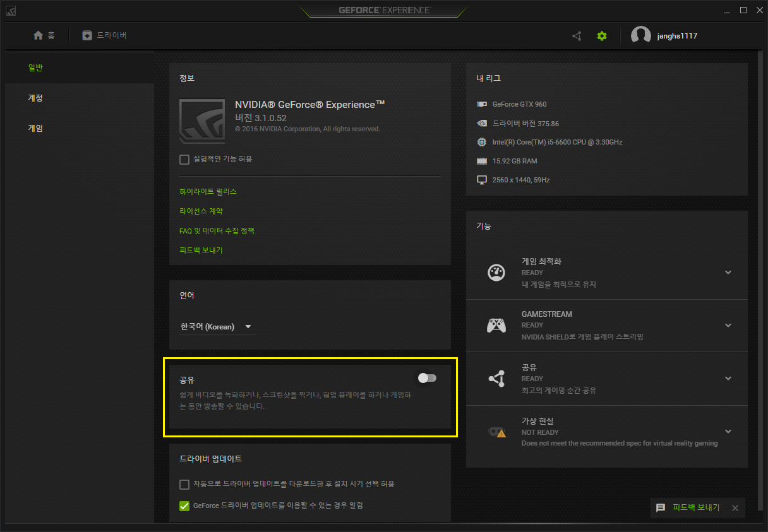The image size is (768, 532).
Task: Click the NVIDIA driver version icon
Action: (482, 123)
